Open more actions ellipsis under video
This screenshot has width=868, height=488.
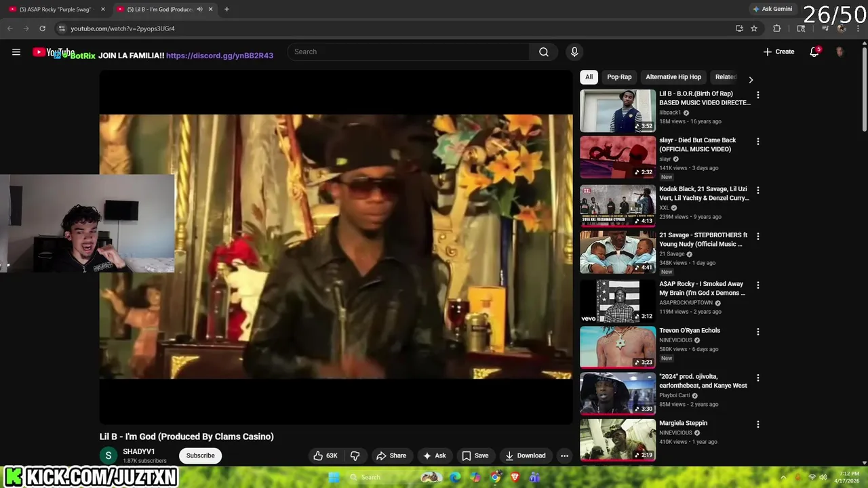[x=564, y=455]
